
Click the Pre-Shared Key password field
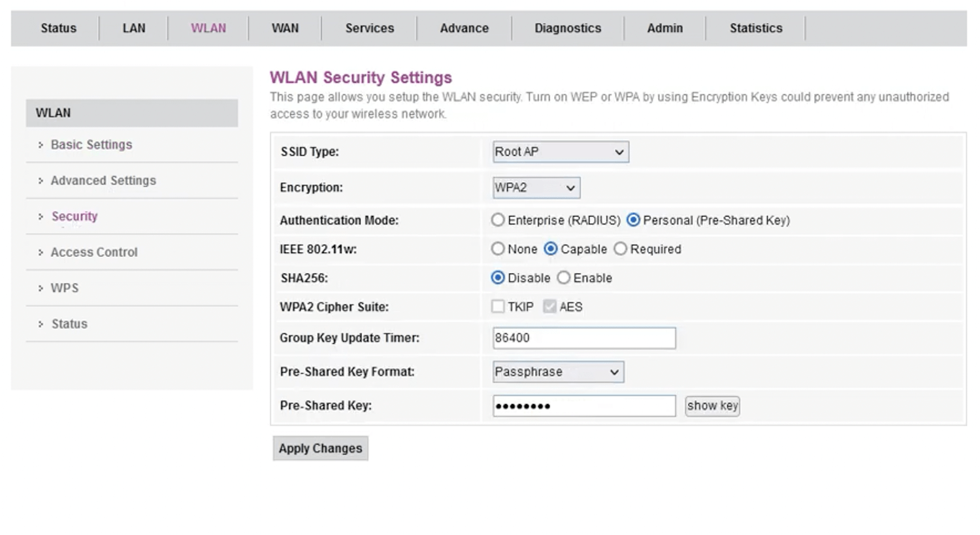(x=583, y=406)
